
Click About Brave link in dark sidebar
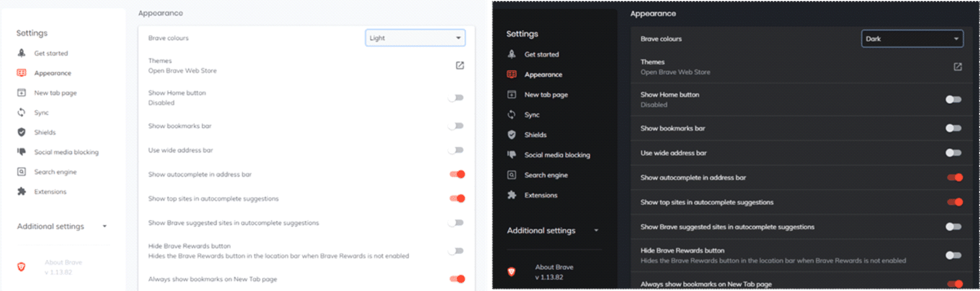(x=554, y=267)
